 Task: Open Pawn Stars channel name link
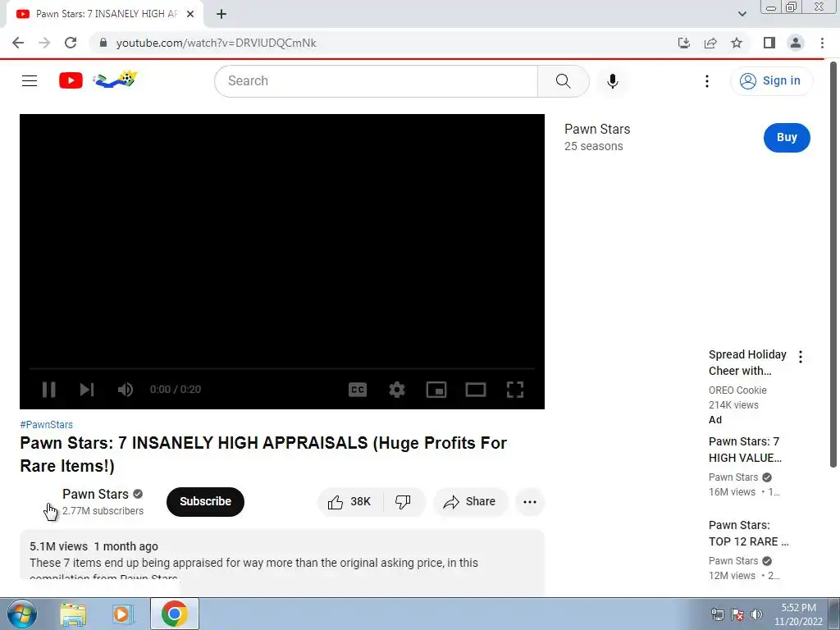(95, 494)
